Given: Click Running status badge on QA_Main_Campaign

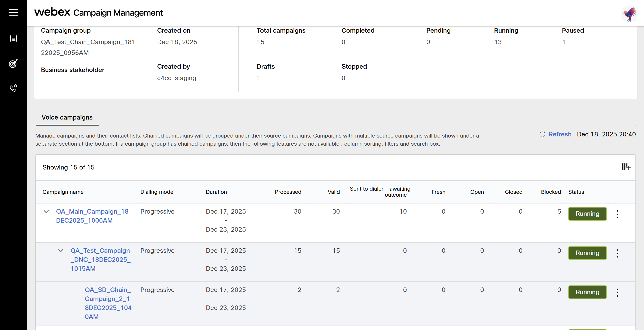Looking at the screenshot, I should click(x=587, y=214).
